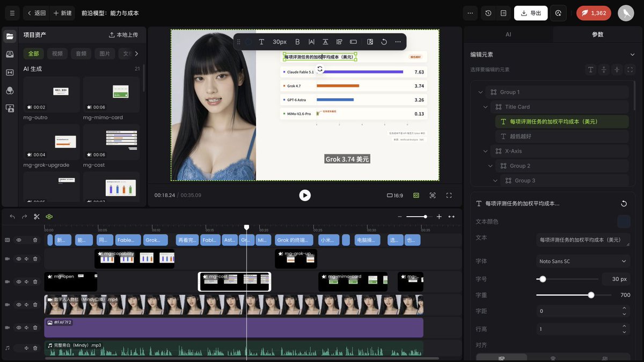Image resolution: width=644 pixels, height=362 pixels.
Task: Select the 视频 asset filter tab
Action: click(x=57, y=54)
